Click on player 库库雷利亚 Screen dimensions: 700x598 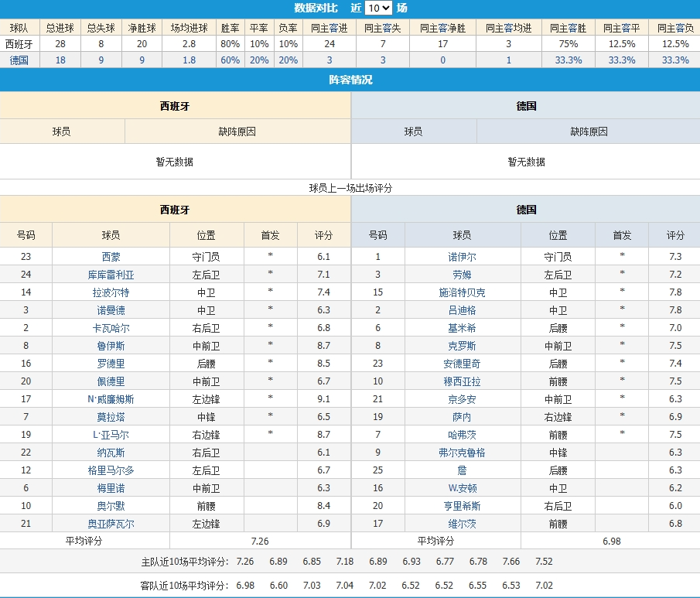tap(111, 275)
